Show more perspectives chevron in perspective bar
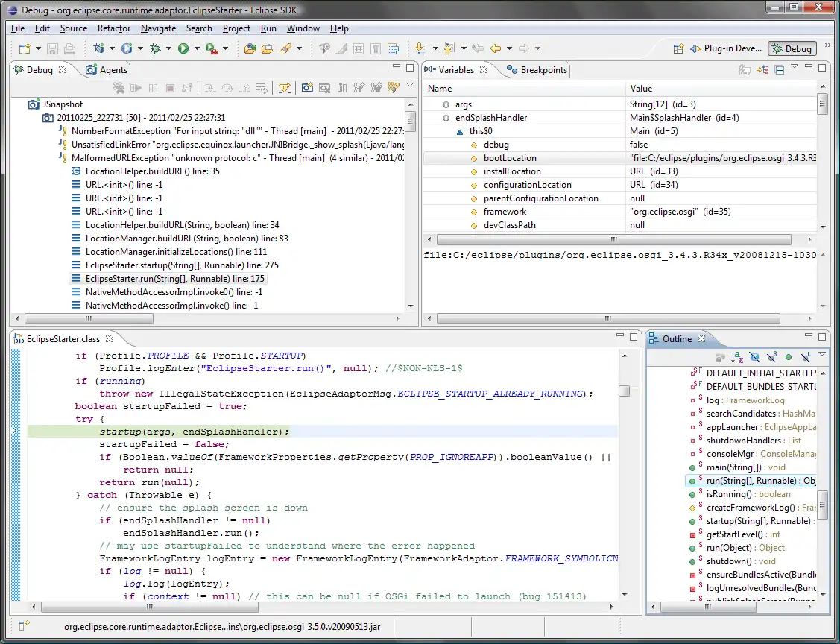The width and height of the screenshot is (840, 644). (x=827, y=46)
